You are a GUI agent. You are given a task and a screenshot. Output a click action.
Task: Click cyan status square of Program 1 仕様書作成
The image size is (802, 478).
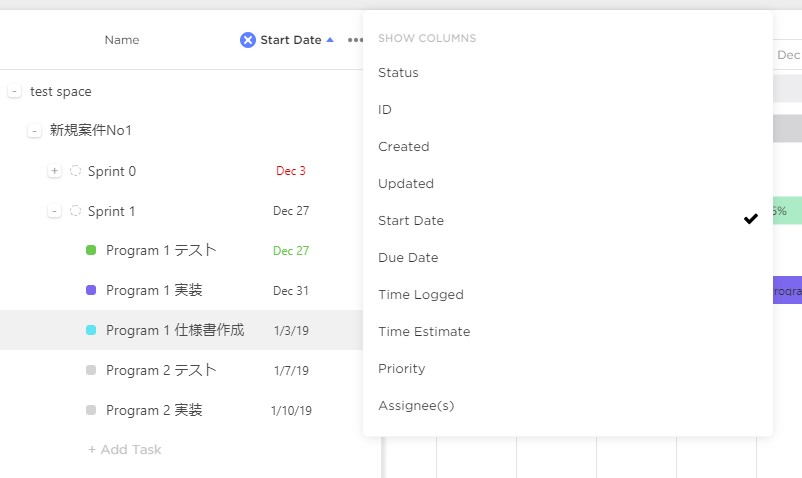91,330
